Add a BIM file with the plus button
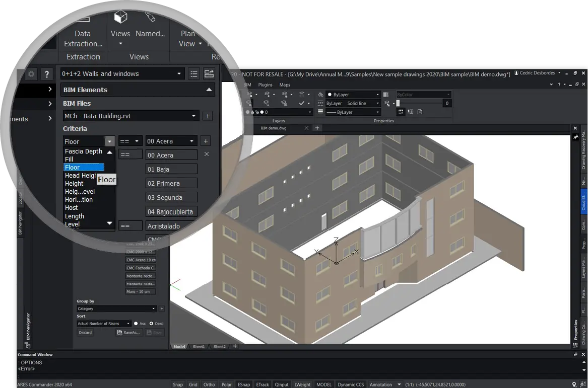This screenshot has width=588, height=388. (208, 116)
